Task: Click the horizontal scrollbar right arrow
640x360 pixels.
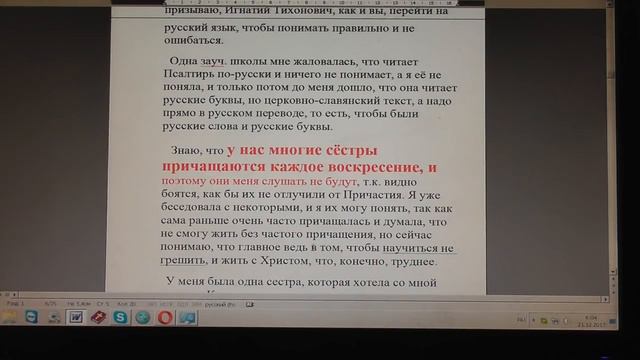Action: (x=605, y=299)
